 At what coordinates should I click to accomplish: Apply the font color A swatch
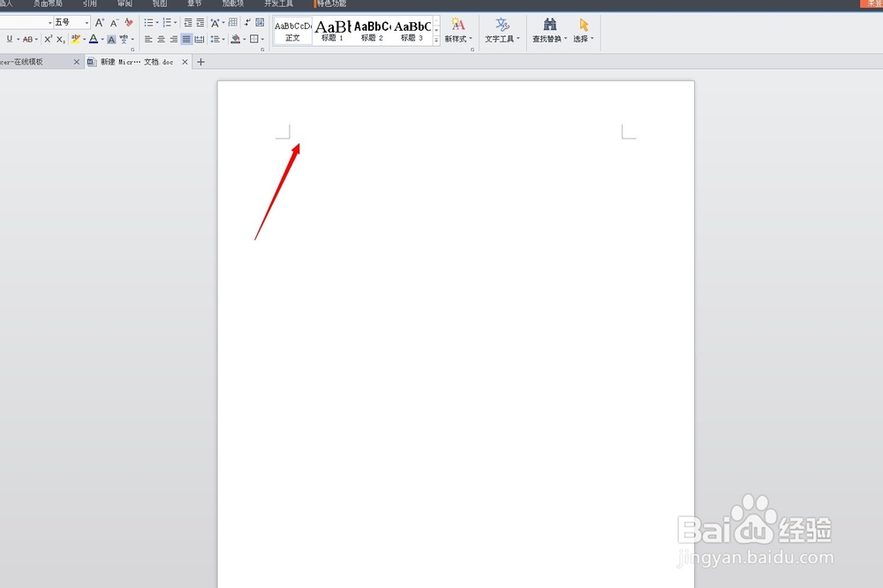pyautogui.click(x=94, y=39)
